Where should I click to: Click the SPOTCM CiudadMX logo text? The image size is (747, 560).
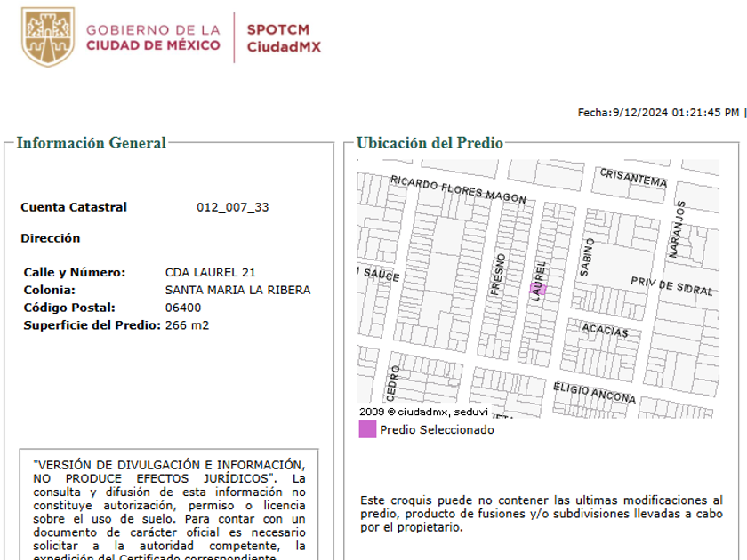[x=284, y=38]
